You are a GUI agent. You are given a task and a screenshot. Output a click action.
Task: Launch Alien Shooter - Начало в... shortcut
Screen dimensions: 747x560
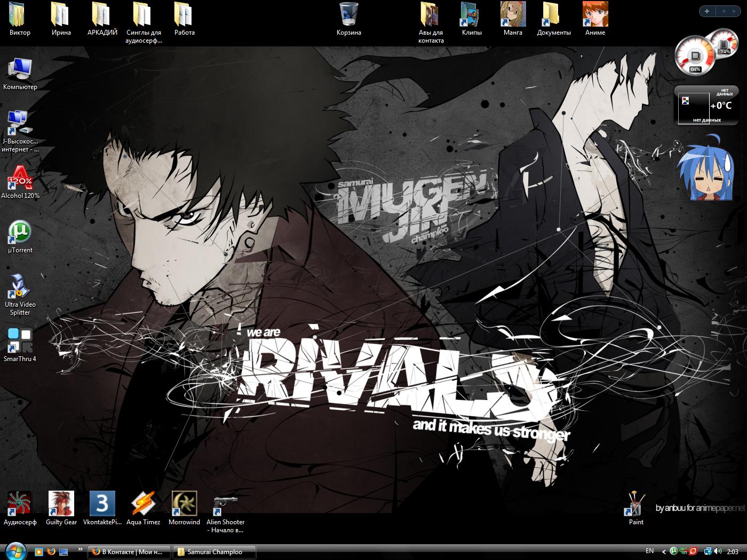coord(225,513)
